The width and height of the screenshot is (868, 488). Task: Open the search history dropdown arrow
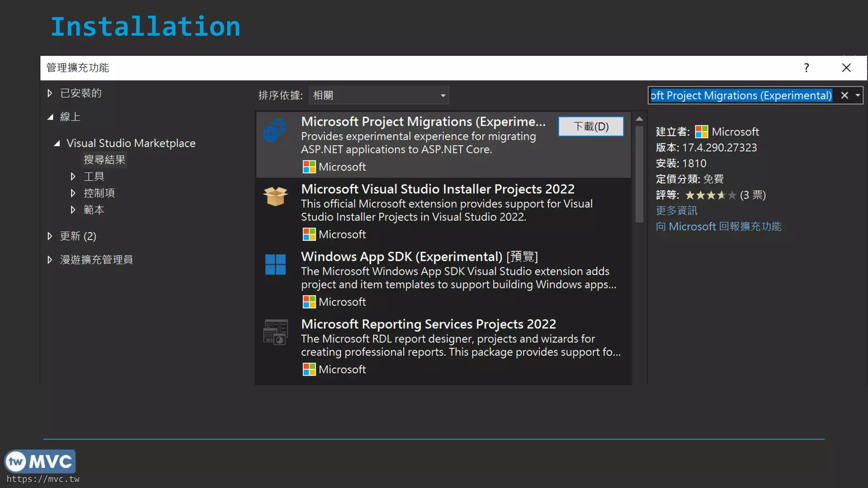[x=857, y=95]
